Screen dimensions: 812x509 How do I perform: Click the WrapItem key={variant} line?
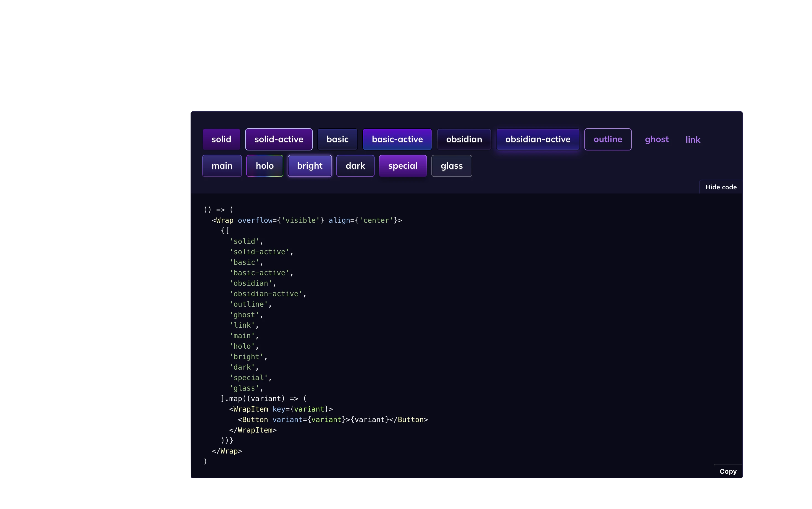(281, 409)
